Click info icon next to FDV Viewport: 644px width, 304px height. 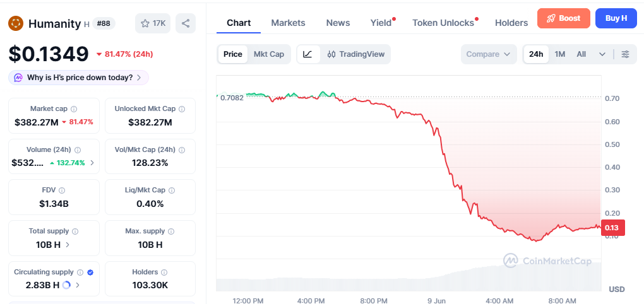coord(62,190)
